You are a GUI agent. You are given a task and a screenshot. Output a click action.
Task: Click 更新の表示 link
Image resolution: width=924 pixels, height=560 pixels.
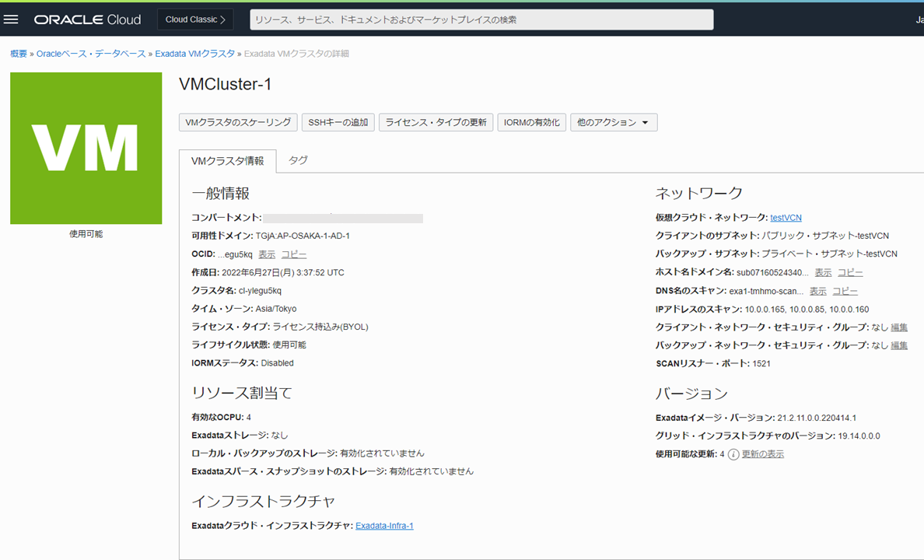[x=762, y=454]
